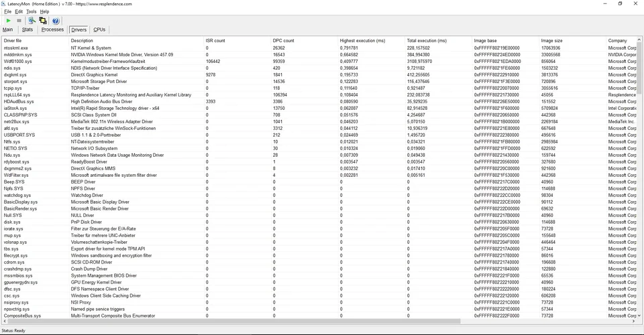Viewport: 644px width, 335px height.
Task: Open the Tools menu
Action: coord(32,11)
